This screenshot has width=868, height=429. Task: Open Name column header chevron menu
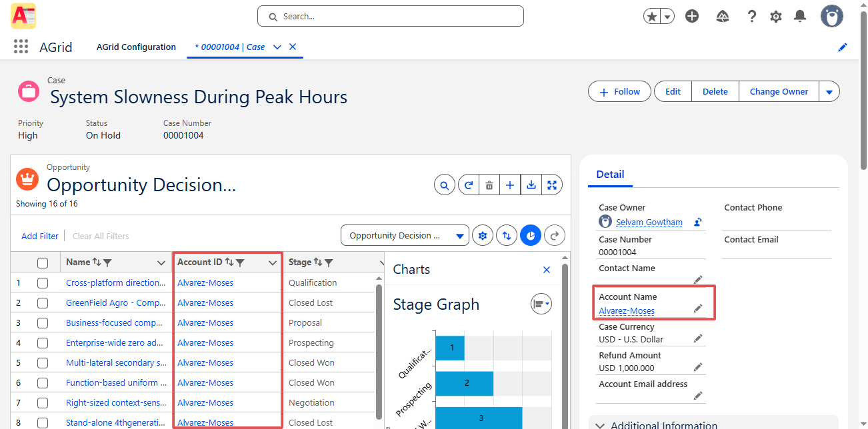[x=161, y=263]
